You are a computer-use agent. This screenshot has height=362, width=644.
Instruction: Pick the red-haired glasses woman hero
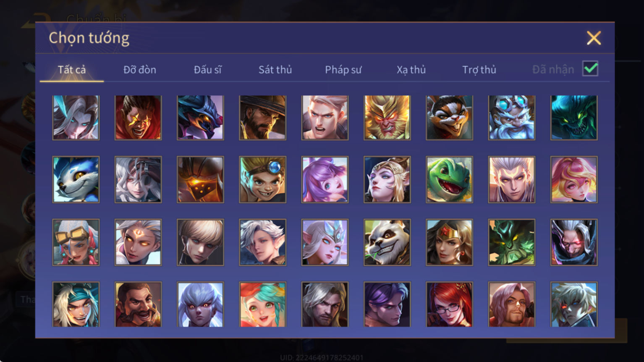tap(449, 304)
